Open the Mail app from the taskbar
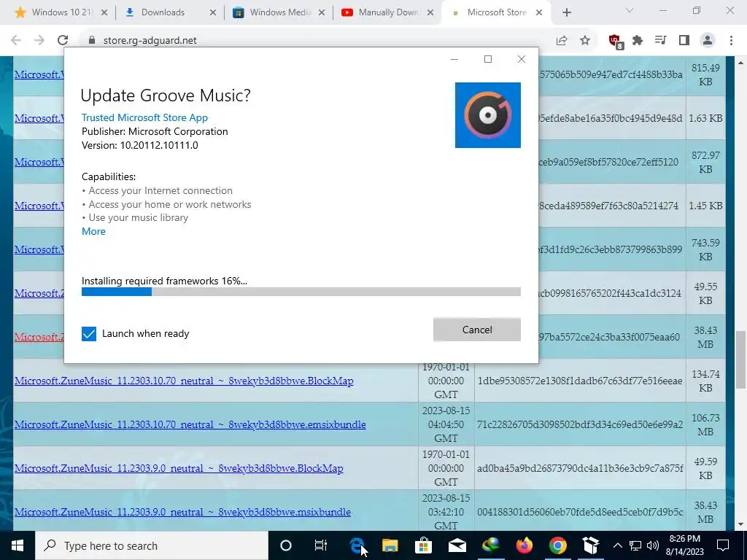747x560 pixels. point(457,545)
